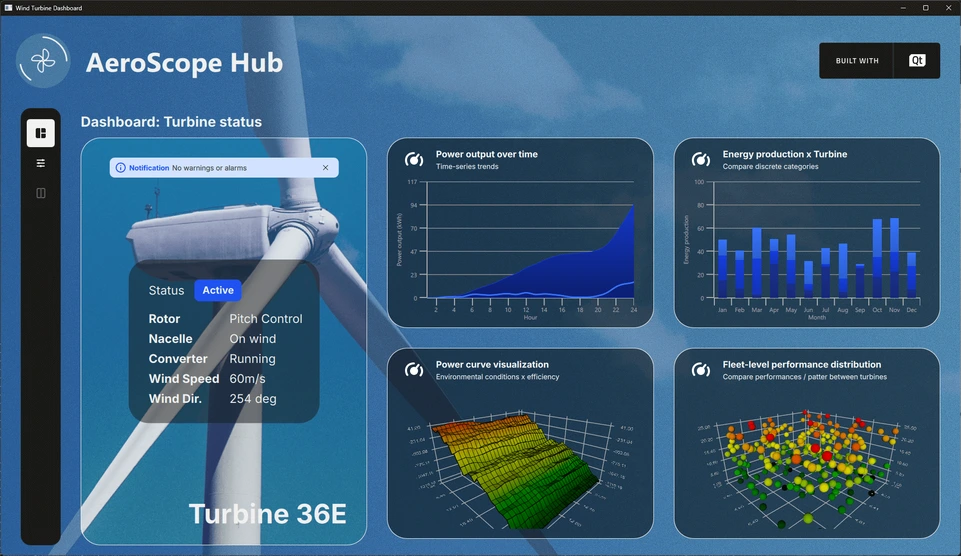
Task: Open the Power output over time chart
Action: point(530,245)
